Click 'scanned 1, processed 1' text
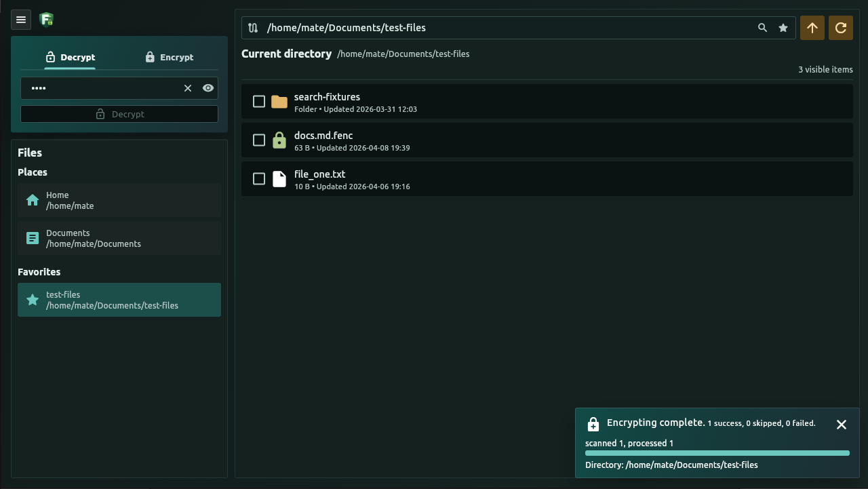The height and width of the screenshot is (489, 868). point(629,443)
